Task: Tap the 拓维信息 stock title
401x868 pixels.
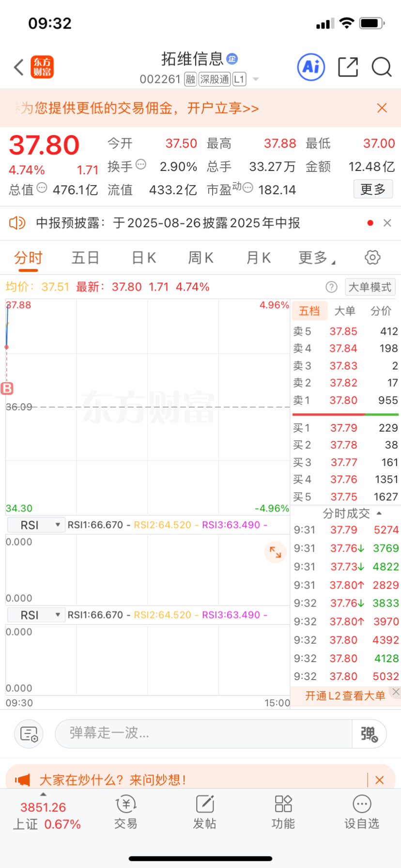Action: 192,59
